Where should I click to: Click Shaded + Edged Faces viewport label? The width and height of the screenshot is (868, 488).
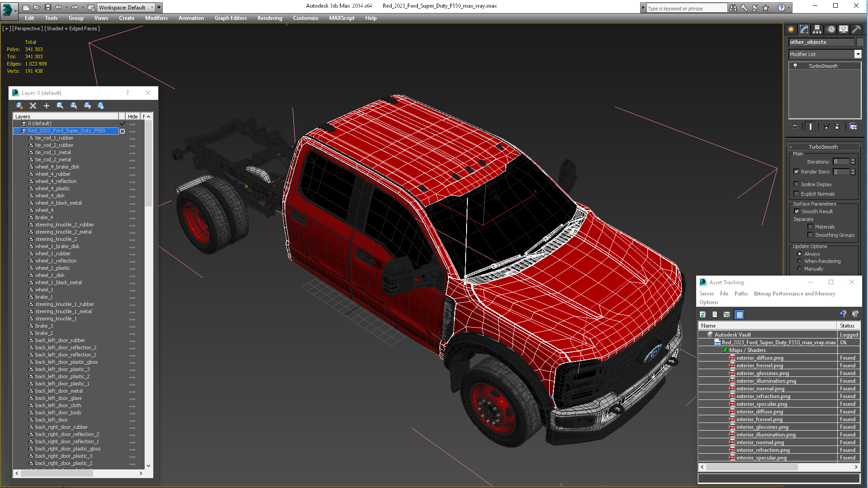coord(72,28)
